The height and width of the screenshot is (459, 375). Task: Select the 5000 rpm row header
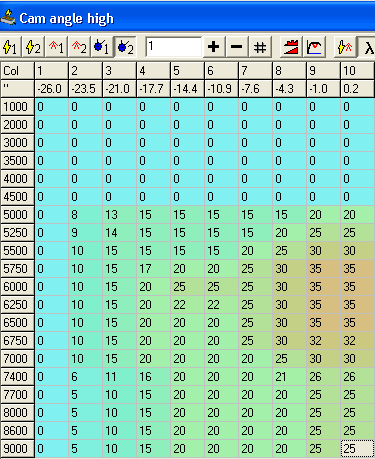click(x=17, y=215)
